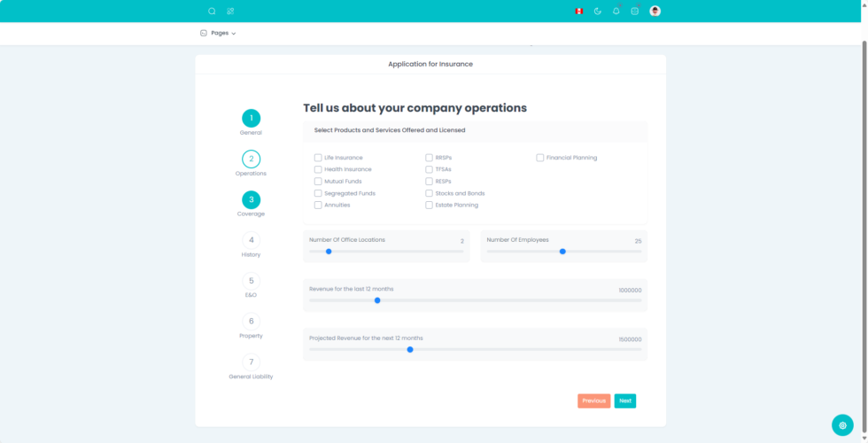The width and height of the screenshot is (868, 443).
Task: Check the TFSAs checkbox
Action: (x=429, y=169)
